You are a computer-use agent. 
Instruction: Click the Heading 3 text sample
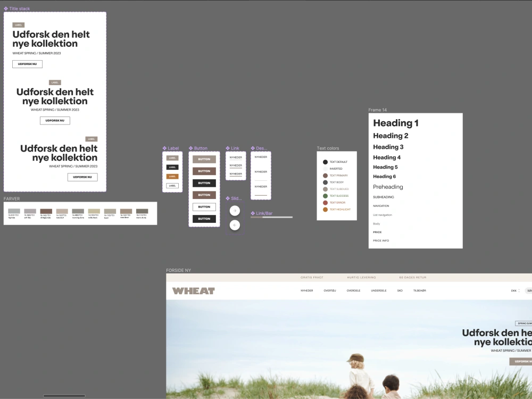tap(388, 147)
